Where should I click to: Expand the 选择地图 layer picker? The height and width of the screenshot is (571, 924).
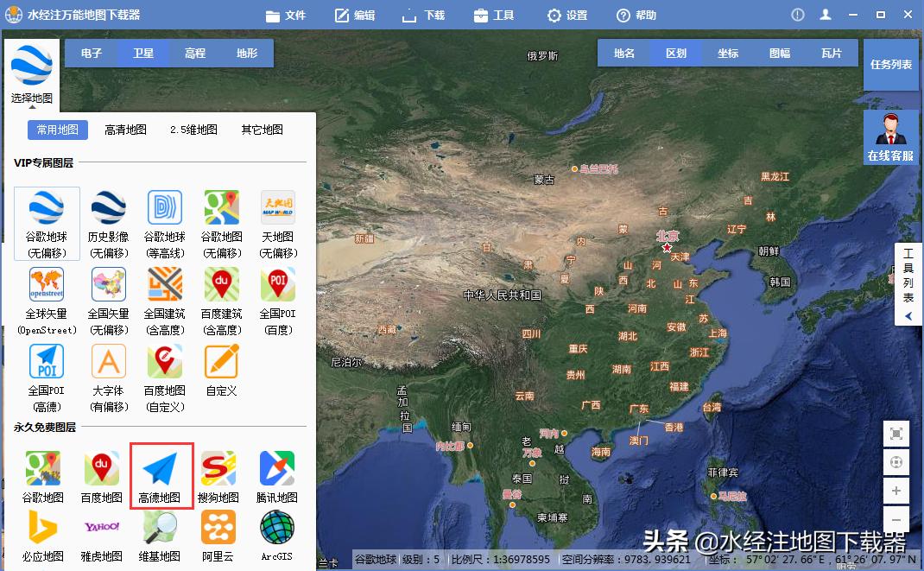coord(31,69)
